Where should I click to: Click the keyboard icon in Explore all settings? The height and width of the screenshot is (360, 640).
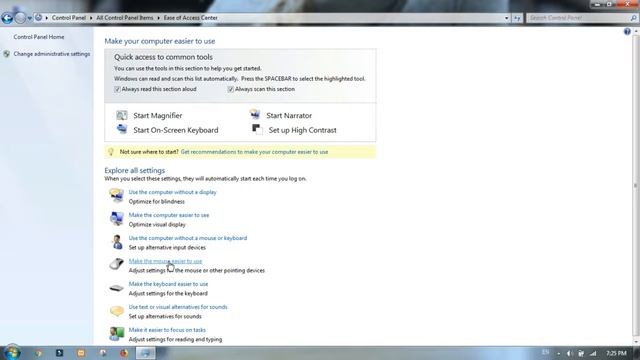(116, 288)
